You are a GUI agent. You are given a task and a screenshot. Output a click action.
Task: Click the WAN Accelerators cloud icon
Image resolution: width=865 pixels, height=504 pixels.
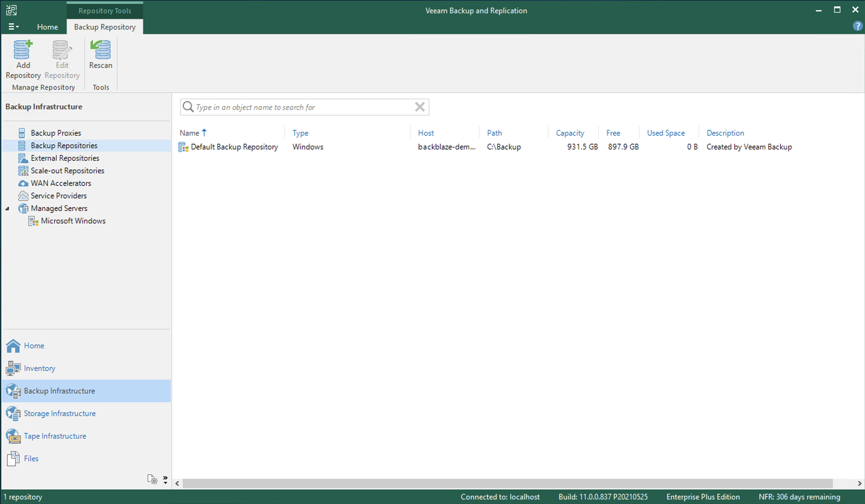[23, 183]
